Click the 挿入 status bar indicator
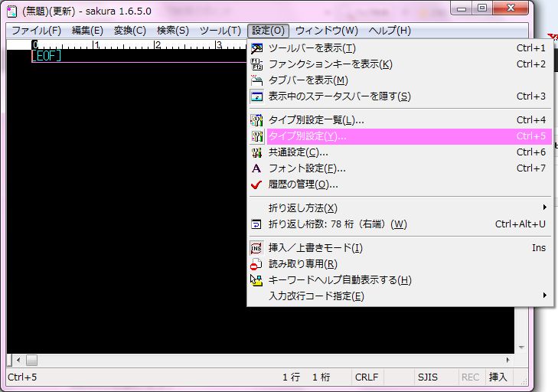The width and height of the screenshot is (558, 392). 498,377
